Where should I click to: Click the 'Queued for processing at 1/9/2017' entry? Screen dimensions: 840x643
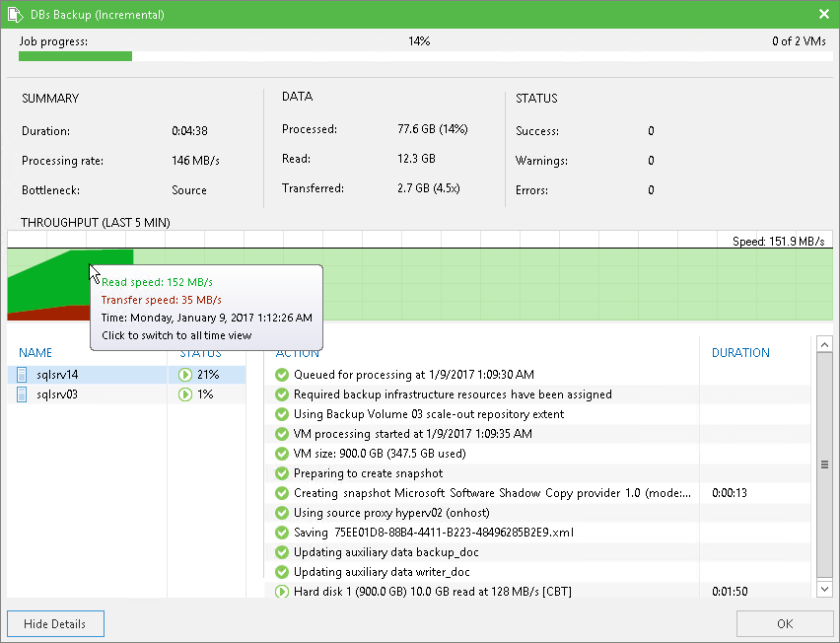(413, 375)
